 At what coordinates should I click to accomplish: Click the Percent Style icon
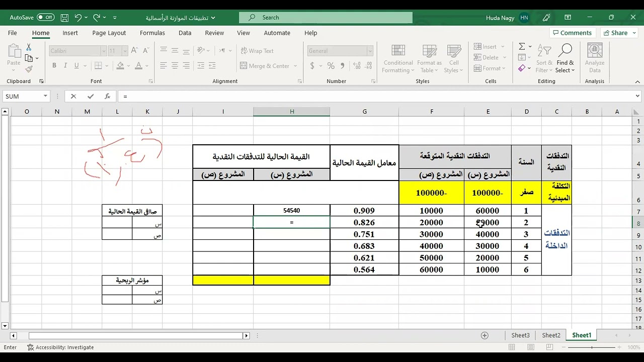tap(331, 66)
